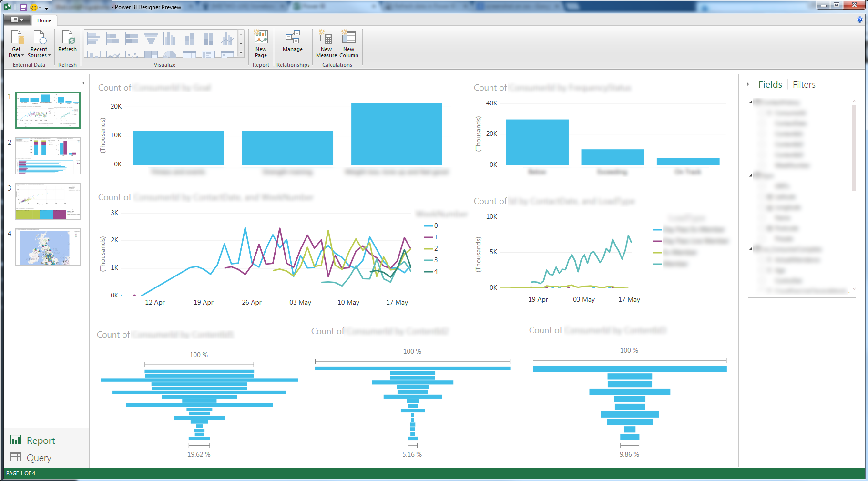Screen dimensions: 868x481
Task: Create a New Column
Action: point(349,44)
